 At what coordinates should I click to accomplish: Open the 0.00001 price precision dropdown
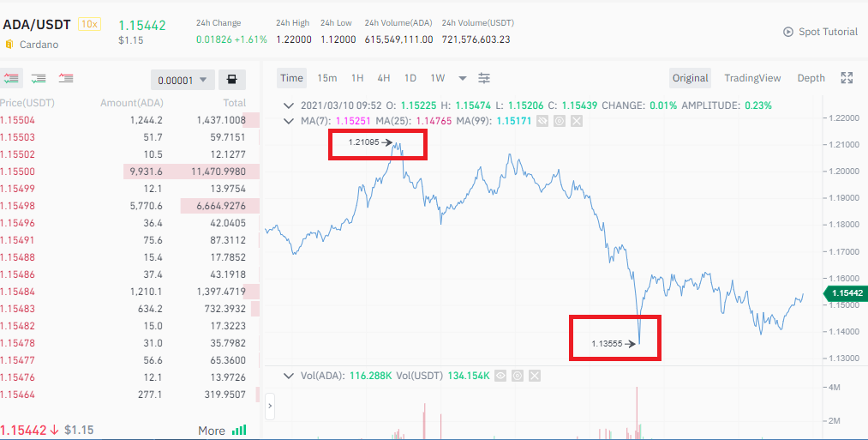tap(183, 80)
